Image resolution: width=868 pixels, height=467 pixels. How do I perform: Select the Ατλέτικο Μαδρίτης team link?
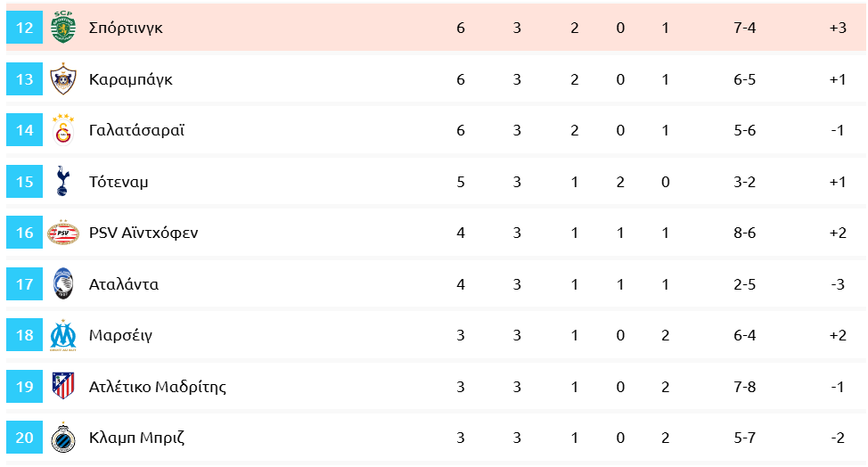pos(158,387)
